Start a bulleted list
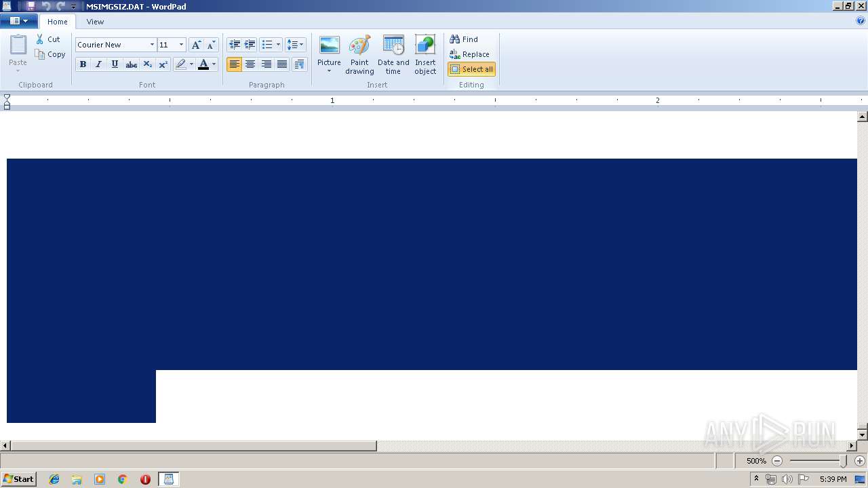The image size is (868, 488). [267, 45]
